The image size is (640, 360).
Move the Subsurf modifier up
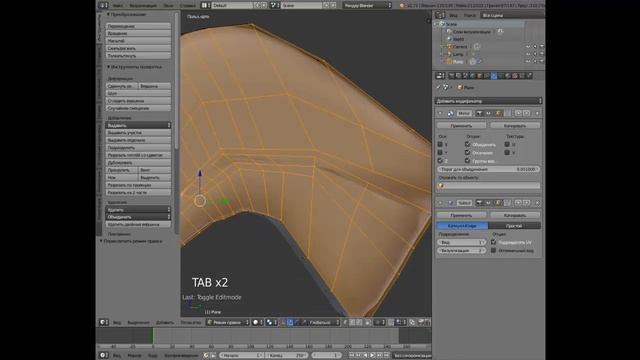(x=518, y=202)
